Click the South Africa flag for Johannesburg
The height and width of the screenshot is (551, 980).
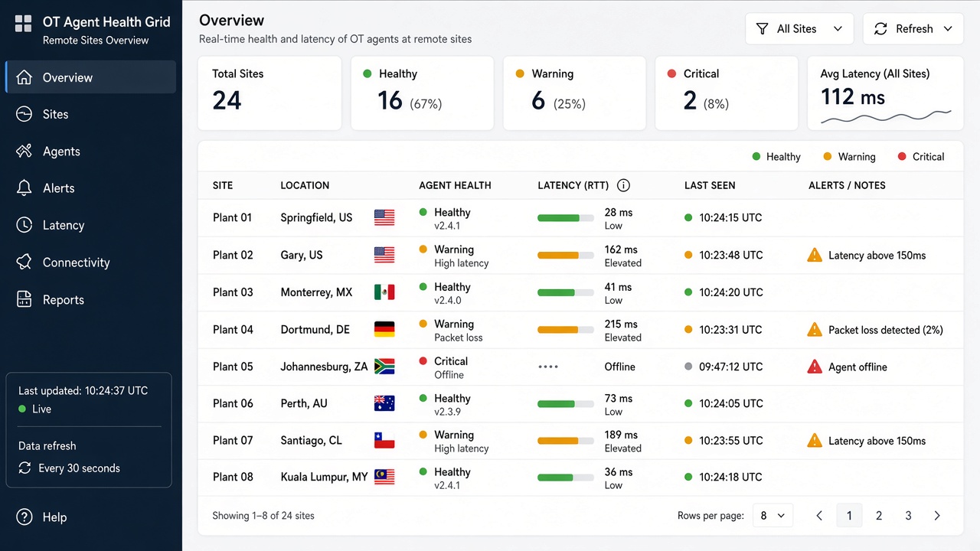(384, 367)
